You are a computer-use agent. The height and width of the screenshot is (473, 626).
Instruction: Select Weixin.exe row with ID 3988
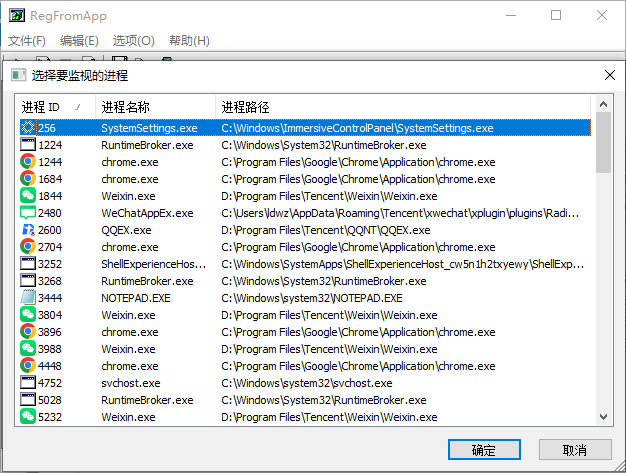click(x=305, y=349)
